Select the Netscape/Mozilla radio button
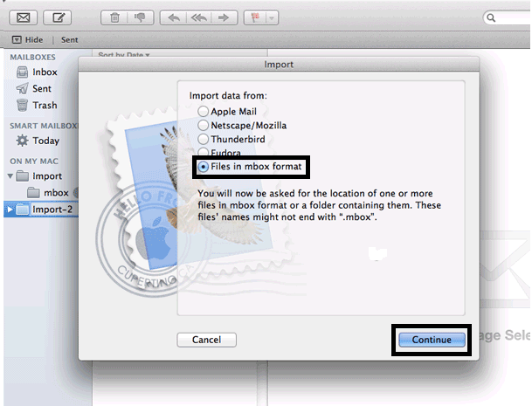 [203, 125]
